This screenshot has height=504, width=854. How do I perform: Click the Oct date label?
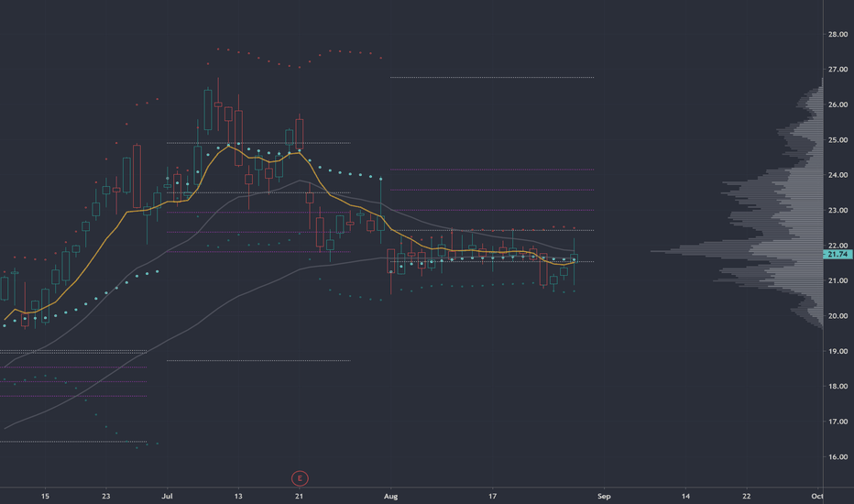817,497
